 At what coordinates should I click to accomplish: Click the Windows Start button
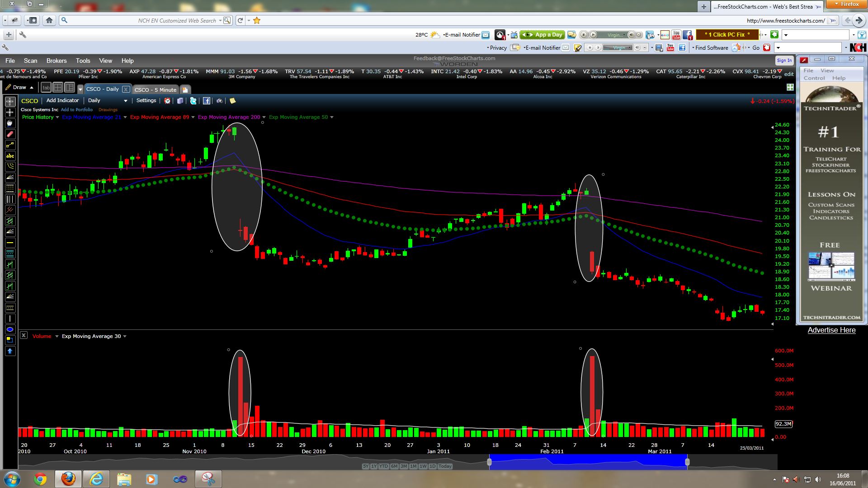tap(11, 479)
